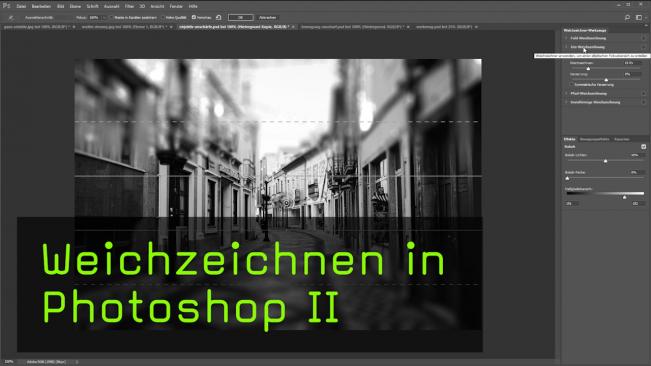651x366 pixels.
Task: Open the status bar info arrow
Action: 77,362
